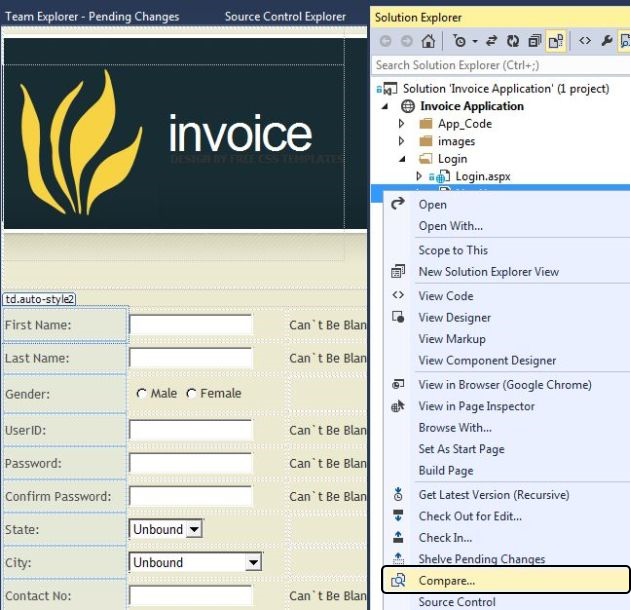Click the Check Out for Edit icon
631x610 pixels.
tap(398, 515)
